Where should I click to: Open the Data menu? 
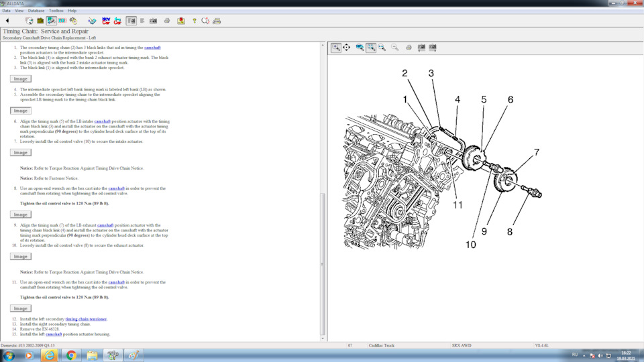coord(6,11)
